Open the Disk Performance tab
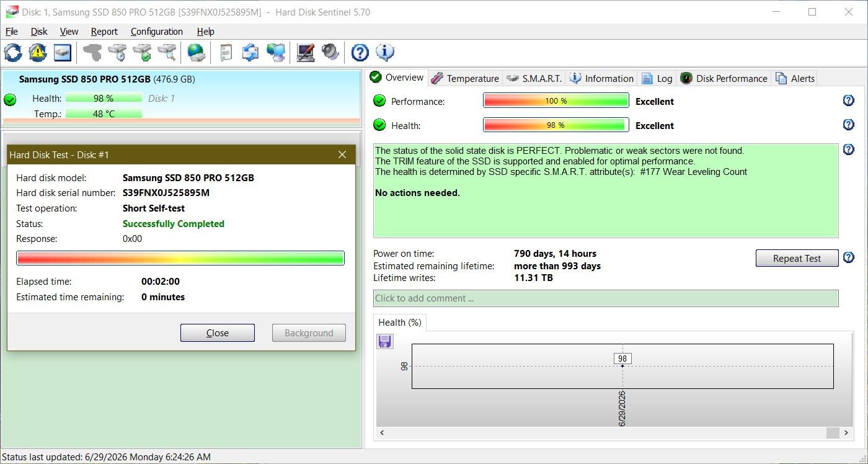Viewport: 868px width, 464px height. coord(724,78)
